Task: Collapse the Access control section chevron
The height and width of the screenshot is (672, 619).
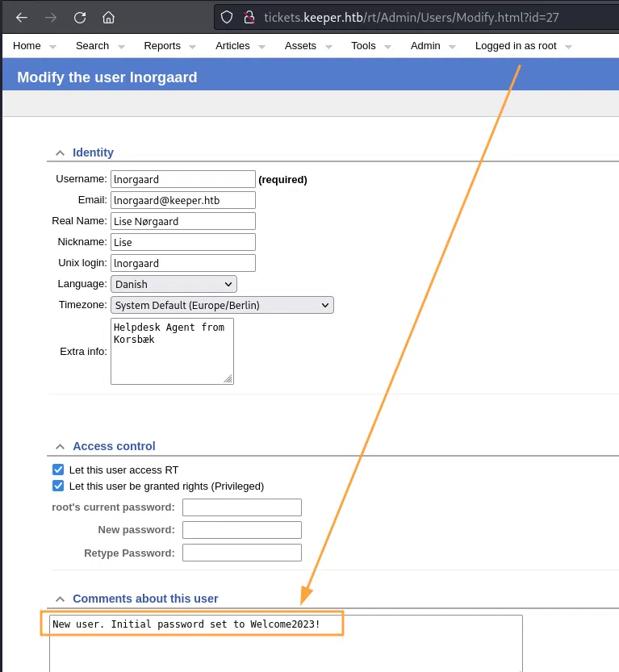Action: click(x=59, y=446)
